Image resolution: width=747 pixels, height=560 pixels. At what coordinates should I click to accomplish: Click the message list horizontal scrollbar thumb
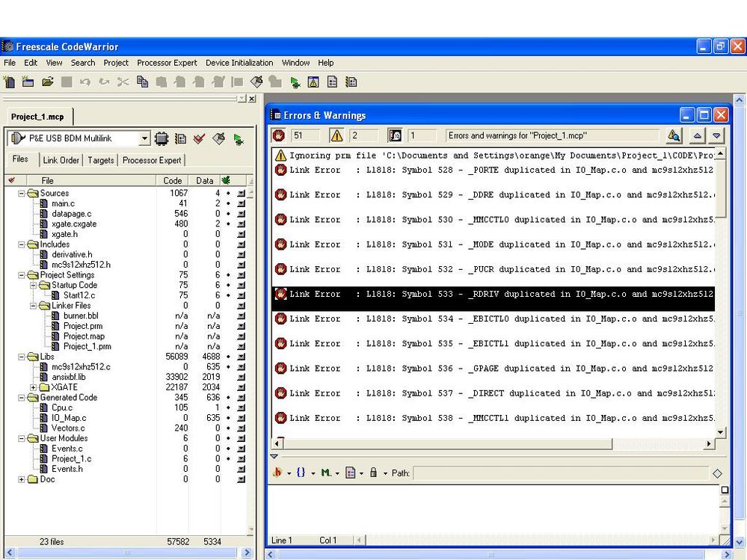pyautogui.click(x=449, y=444)
